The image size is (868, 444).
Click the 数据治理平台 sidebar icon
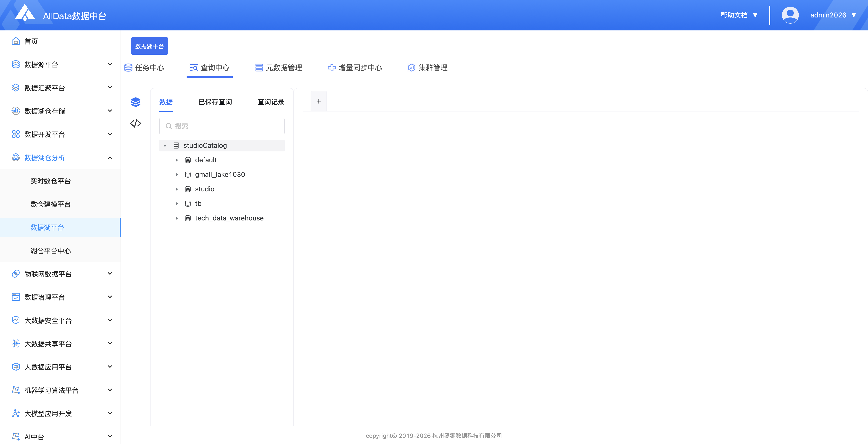point(15,297)
